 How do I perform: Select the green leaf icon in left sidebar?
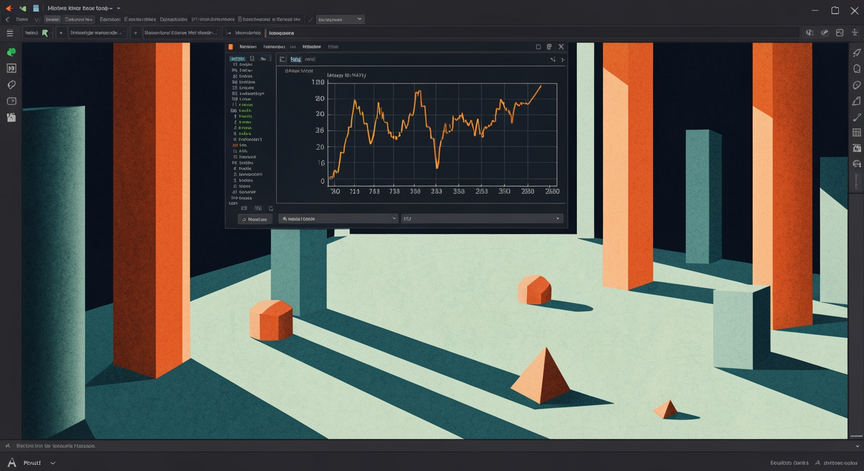point(11,52)
